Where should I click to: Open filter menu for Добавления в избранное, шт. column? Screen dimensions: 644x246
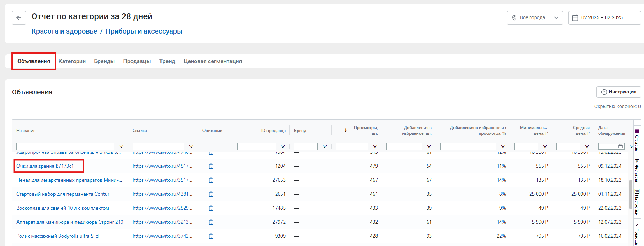429,147
